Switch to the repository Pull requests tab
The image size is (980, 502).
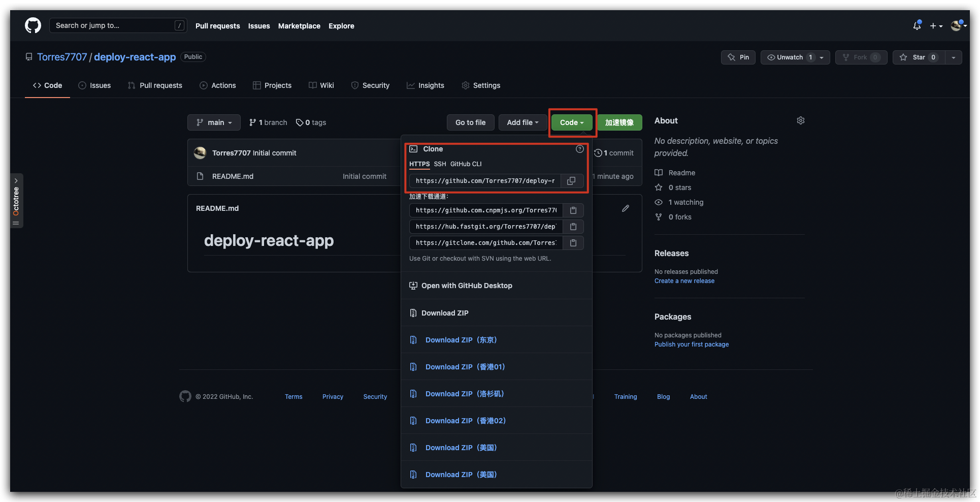155,85
